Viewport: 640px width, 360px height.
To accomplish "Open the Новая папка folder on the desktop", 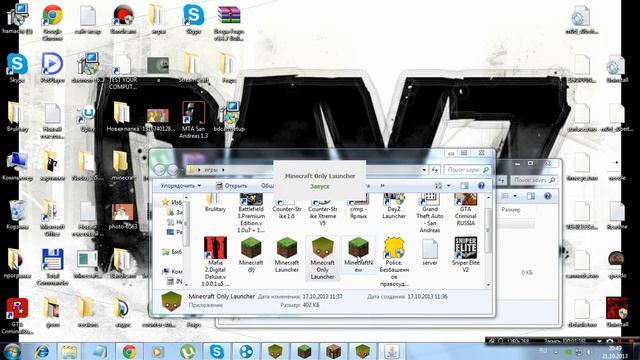I will 122,117.
